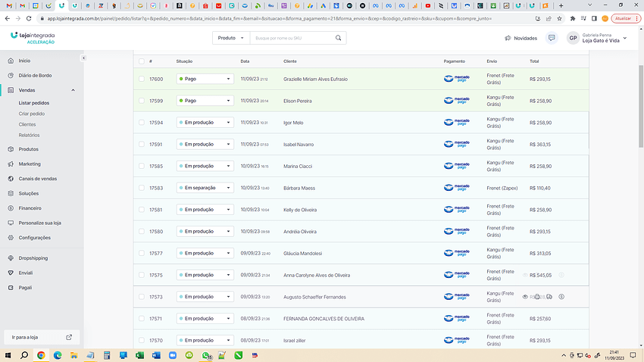This screenshot has height=362, width=644.
Task: Open Windows Start menu
Action: point(8,355)
